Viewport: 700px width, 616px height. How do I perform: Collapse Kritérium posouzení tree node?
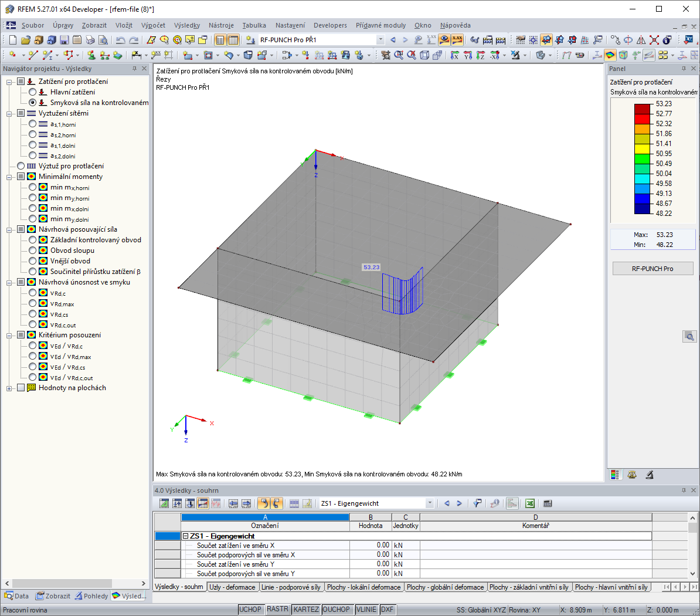(9, 335)
